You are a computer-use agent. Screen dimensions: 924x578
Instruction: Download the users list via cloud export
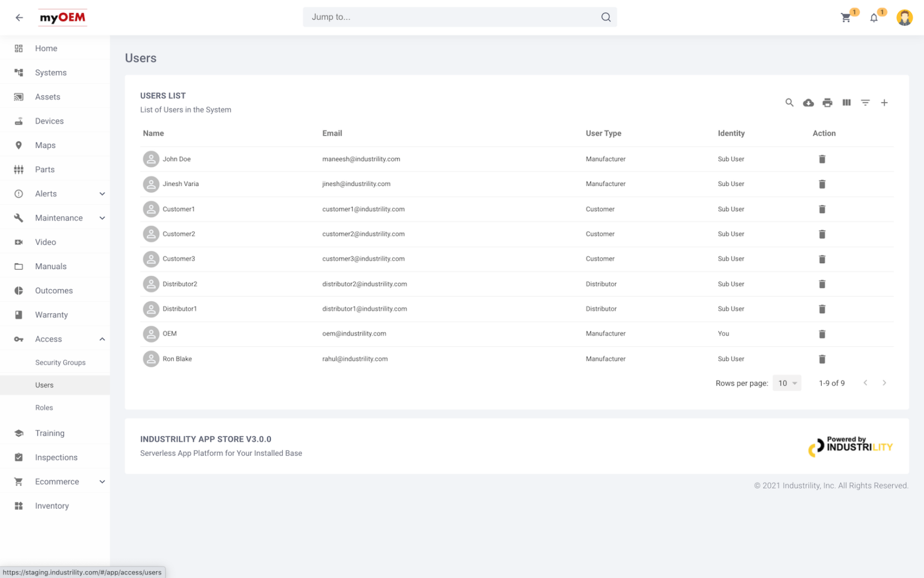808,102
